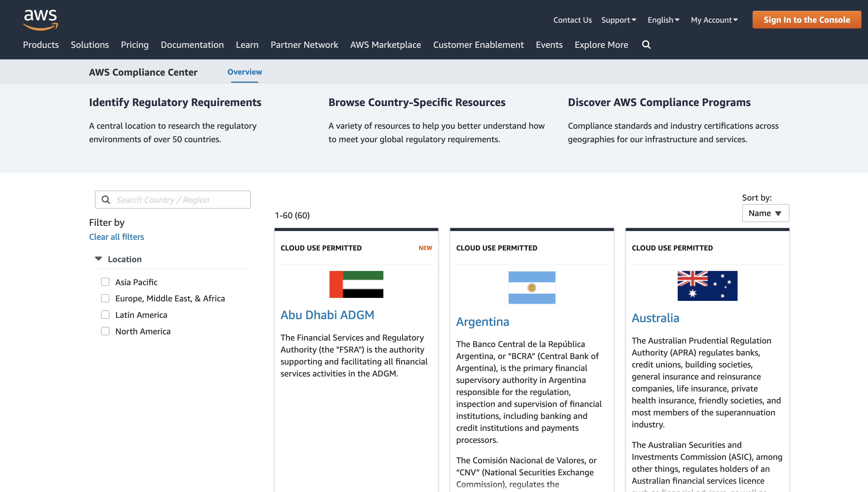Go to AWS Marketplace
Image resolution: width=868 pixels, height=492 pixels.
(x=385, y=45)
